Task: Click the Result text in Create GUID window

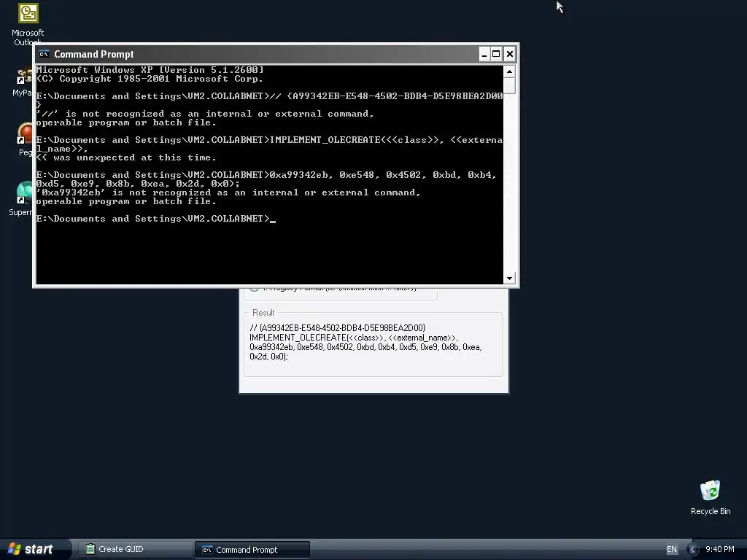Action: click(x=263, y=313)
